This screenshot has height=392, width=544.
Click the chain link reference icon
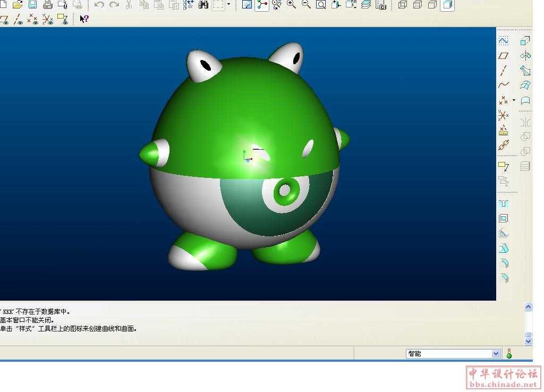tap(504, 145)
